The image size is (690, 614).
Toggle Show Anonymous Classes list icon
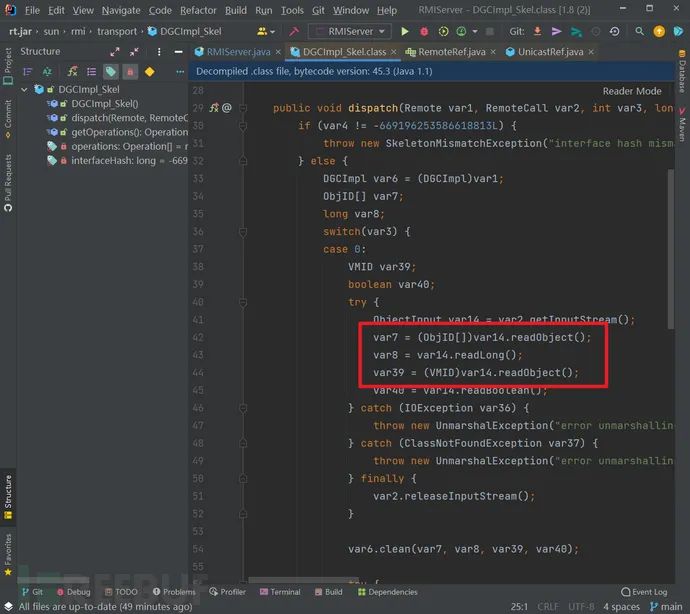(x=91, y=71)
